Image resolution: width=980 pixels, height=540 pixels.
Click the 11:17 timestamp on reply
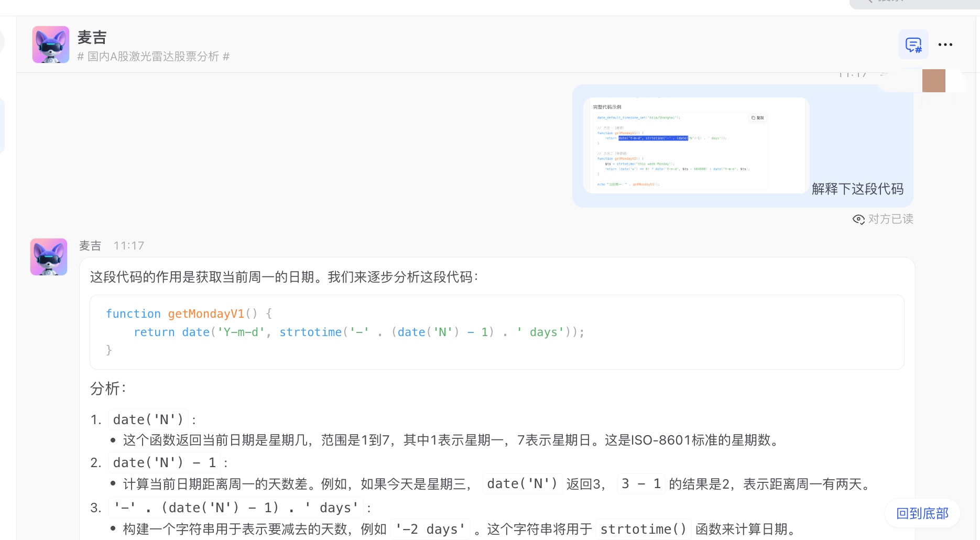tap(129, 246)
